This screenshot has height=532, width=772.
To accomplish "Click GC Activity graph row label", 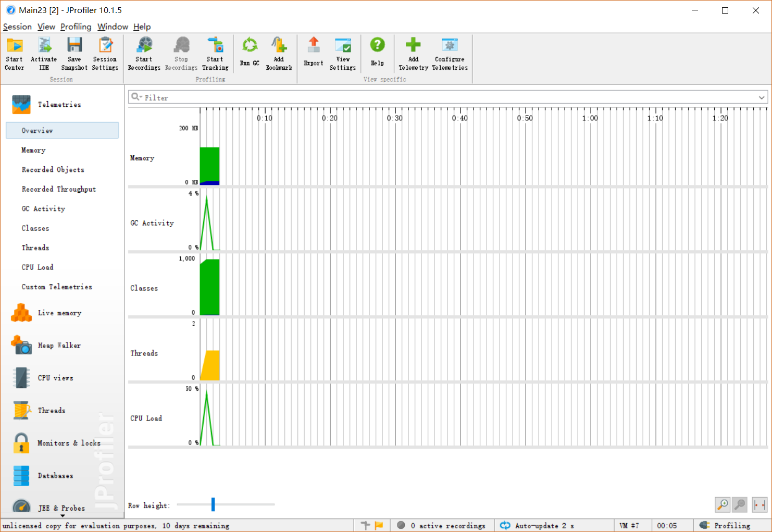I will (152, 223).
